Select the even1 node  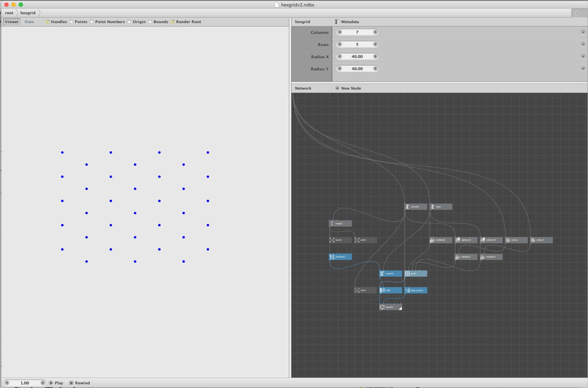(x=340, y=240)
